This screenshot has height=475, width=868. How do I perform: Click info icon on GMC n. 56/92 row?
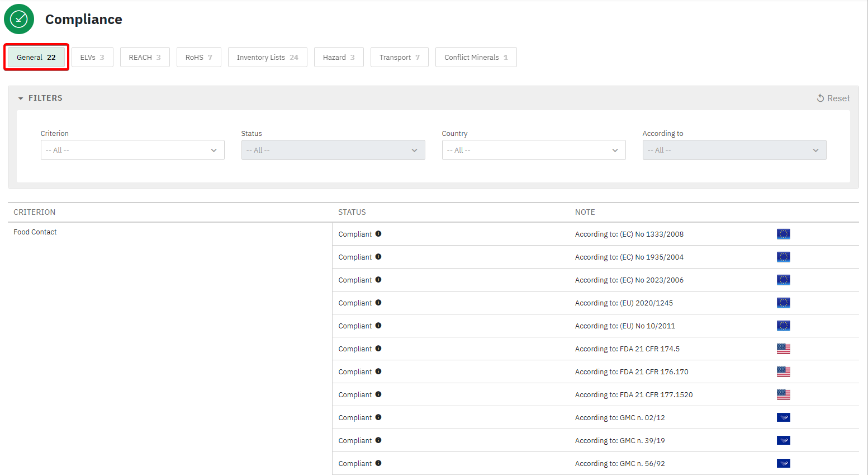378,463
